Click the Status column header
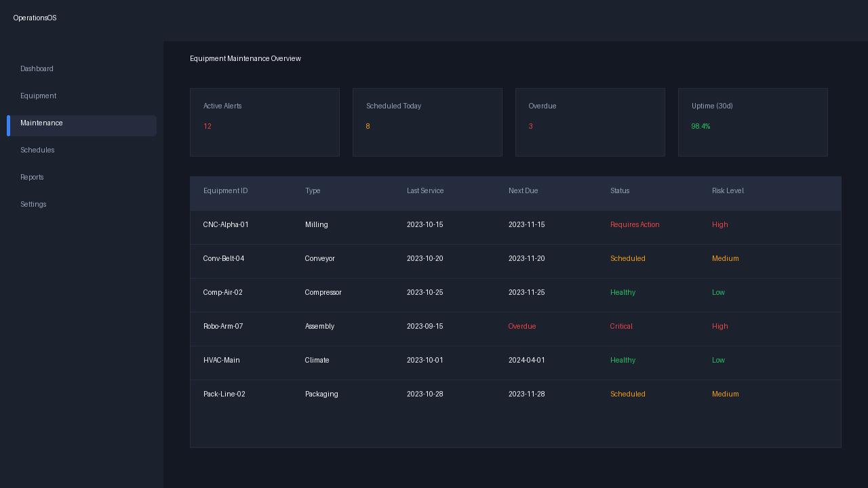868x488 pixels. 619,190
